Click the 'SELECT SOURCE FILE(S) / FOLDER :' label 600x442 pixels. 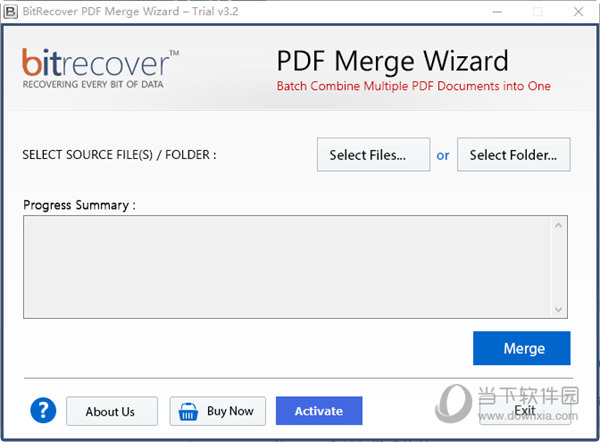coord(119,155)
